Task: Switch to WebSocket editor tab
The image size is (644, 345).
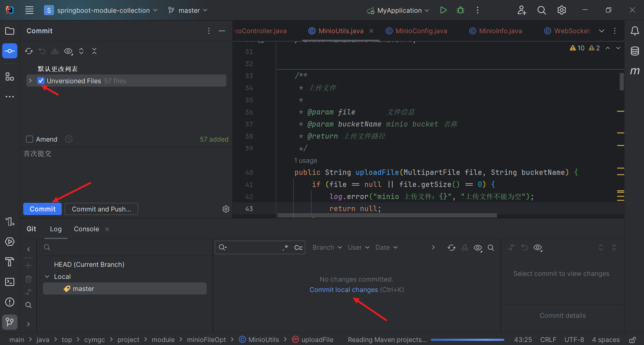Action: tap(567, 31)
